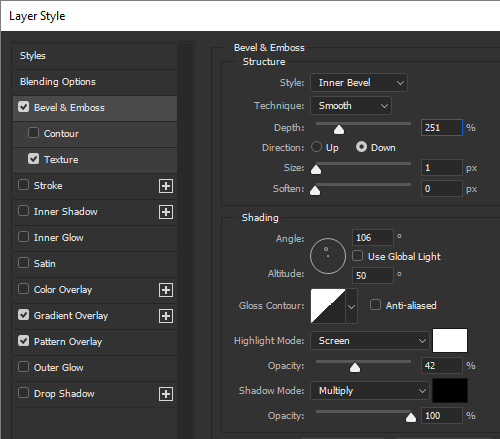This screenshot has height=439, width=500.
Task: Click plus icon beside Inner Shadow
Action: 166,212
